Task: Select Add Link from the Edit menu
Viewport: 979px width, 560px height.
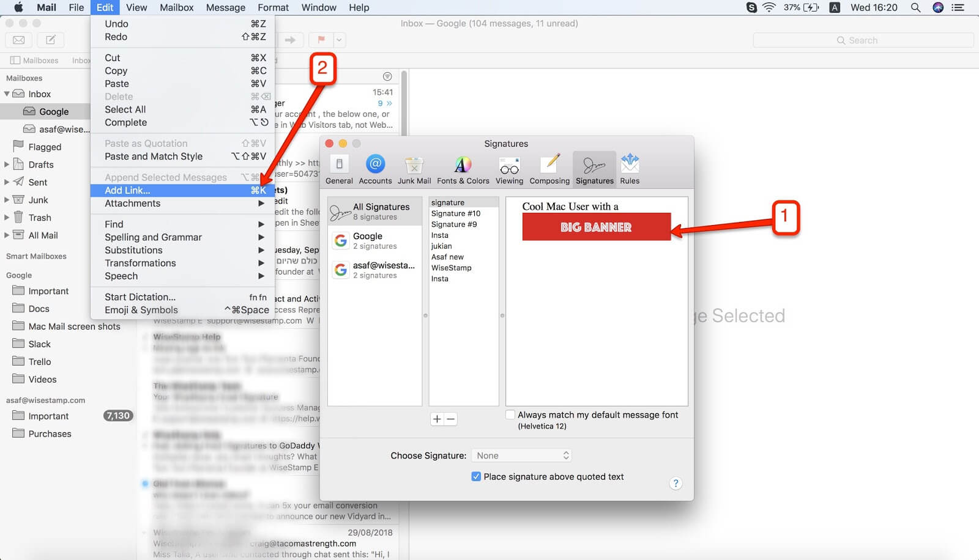Action: [128, 190]
